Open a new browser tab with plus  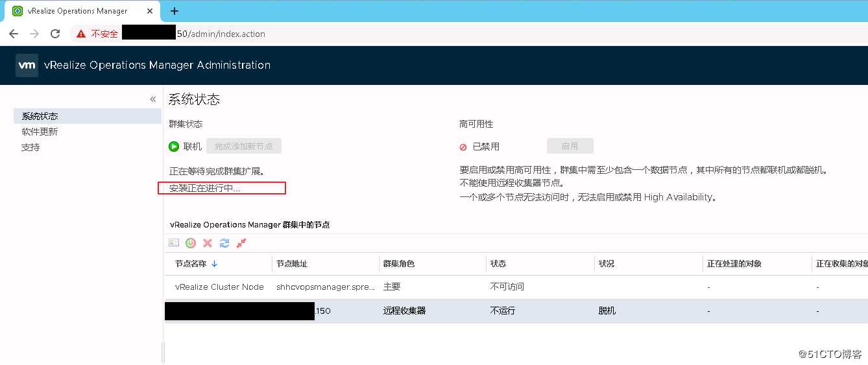coord(175,11)
